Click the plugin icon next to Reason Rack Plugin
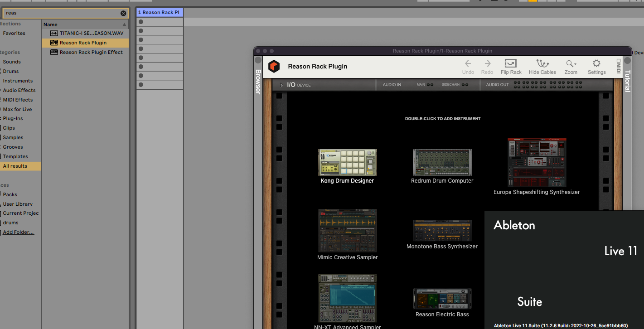 (x=54, y=43)
